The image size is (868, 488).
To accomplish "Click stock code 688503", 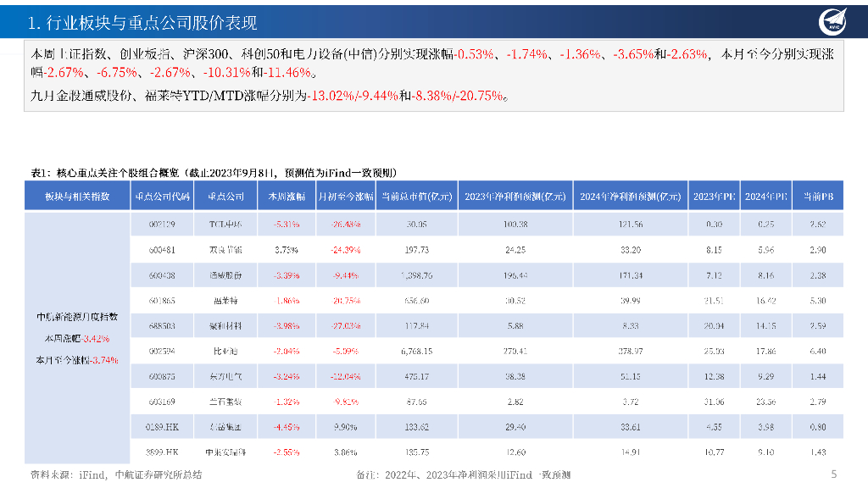I will (x=162, y=326).
